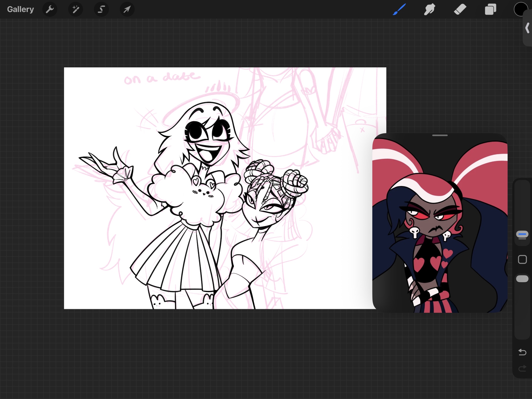The height and width of the screenshot is (399, 532).
Task: Undo the last stroke
Action: point(522,352)
